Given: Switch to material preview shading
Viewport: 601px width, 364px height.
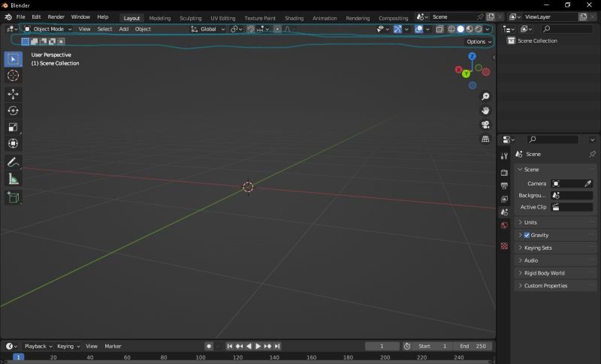Looking at the screenshot, I should tap(469, 29).
